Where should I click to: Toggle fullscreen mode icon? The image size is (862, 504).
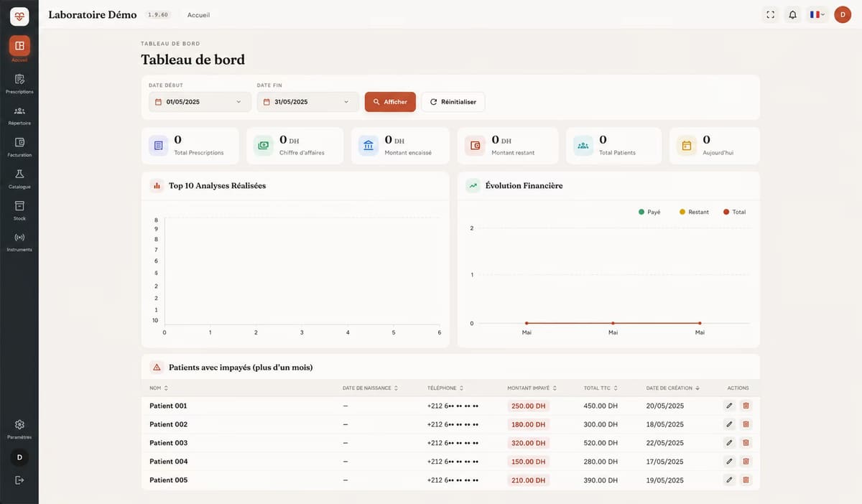[x=771, y=14]
